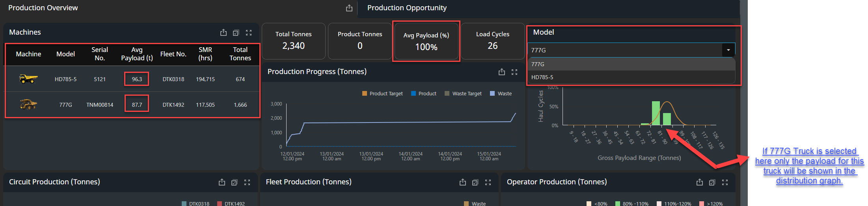Click SMR value 194,715
Image resolution: width=868 pixels, height=206 pixels.
click(205, 79)
